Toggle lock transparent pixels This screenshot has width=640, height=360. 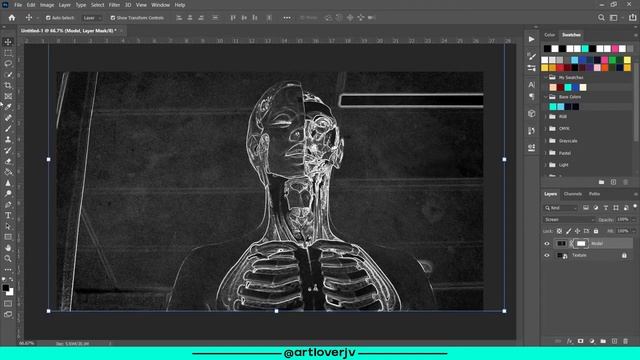[x=559, y=231]
